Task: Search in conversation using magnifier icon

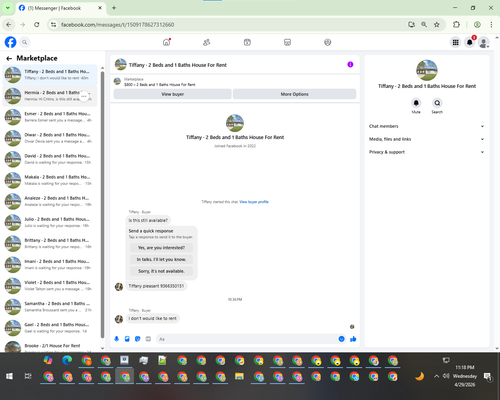Action: (437, 103)
